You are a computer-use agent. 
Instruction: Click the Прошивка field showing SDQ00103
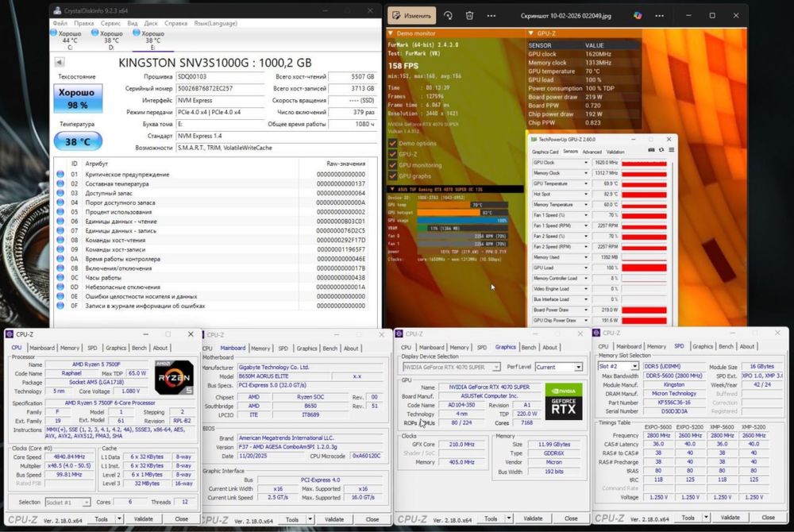(220, 76)
